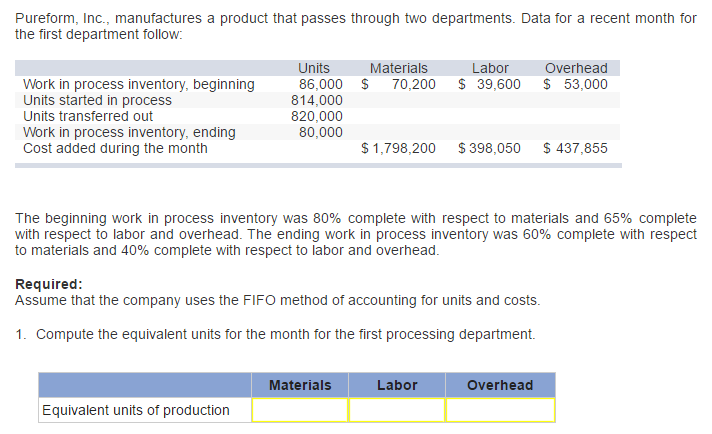Select the Overhead header in the answer table
Viewport: 712px width, 434px height.
pos(500,385)
